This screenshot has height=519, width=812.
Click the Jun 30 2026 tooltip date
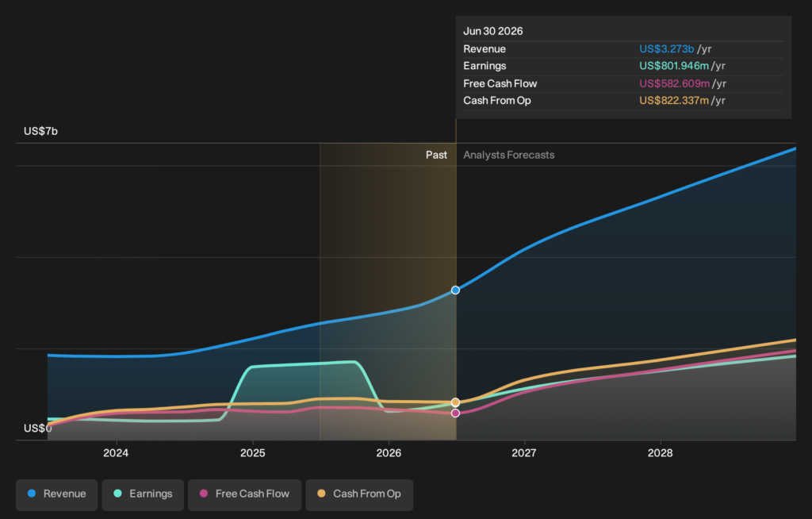pyautogui.click(x=493, y=31)
